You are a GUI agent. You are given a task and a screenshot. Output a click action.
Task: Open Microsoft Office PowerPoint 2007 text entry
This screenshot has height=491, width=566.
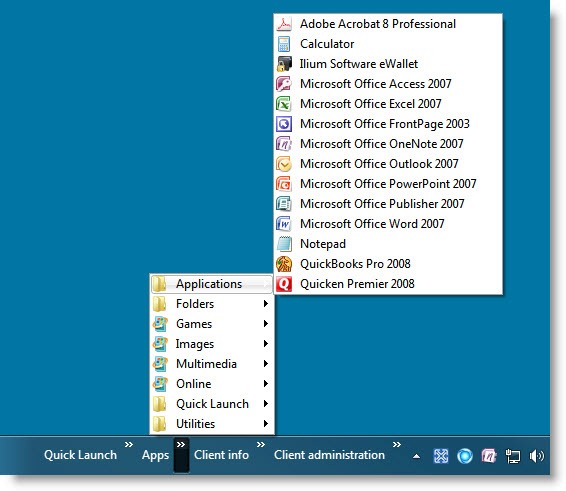pos(388,184)
